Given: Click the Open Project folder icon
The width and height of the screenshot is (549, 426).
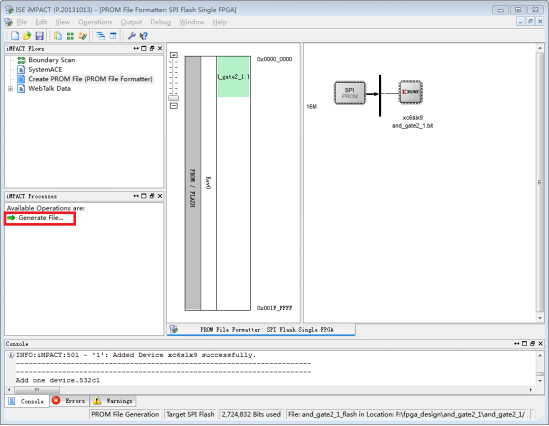Looking at the screenshot, I should [x=27, y=36].
